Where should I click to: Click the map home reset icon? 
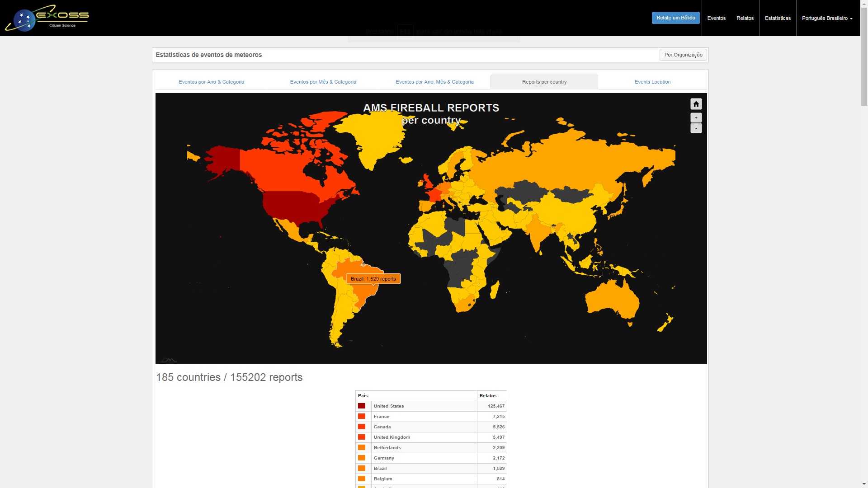point(696,104)
